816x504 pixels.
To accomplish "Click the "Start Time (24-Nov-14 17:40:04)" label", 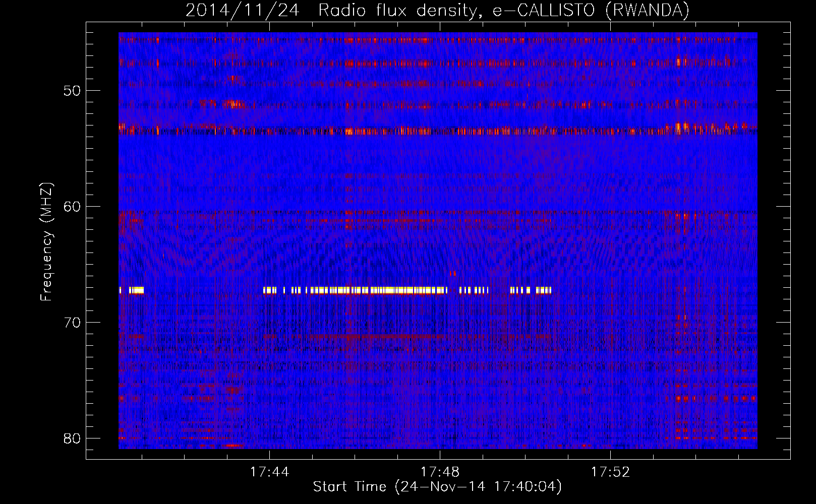I will click(x=437, y=487).
